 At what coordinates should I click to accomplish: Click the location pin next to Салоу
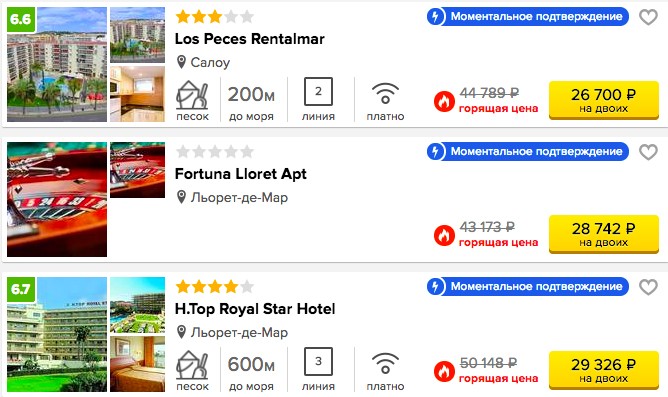[x=181, y=62]
